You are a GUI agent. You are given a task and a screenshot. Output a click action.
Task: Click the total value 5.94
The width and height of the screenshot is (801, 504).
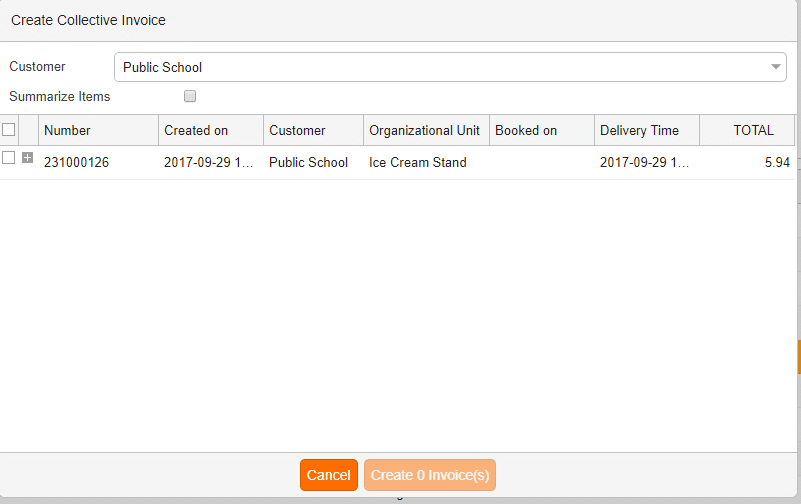tap(777, 162)
